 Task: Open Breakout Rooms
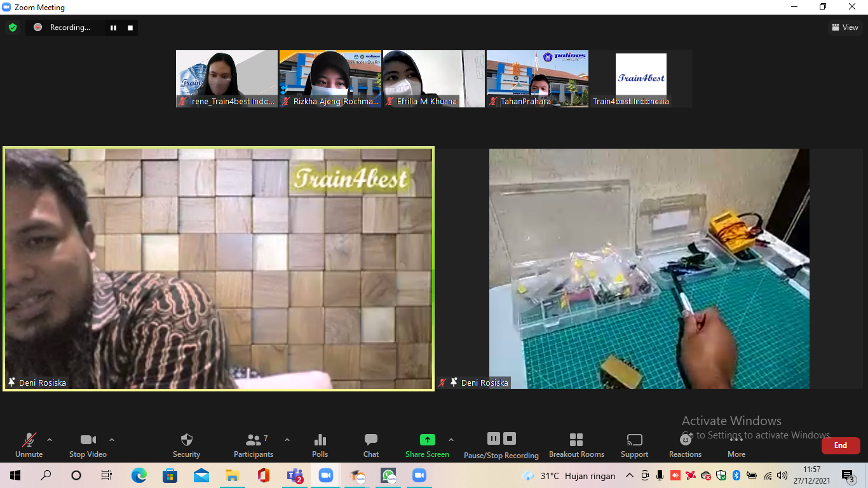tap(576, 440)
